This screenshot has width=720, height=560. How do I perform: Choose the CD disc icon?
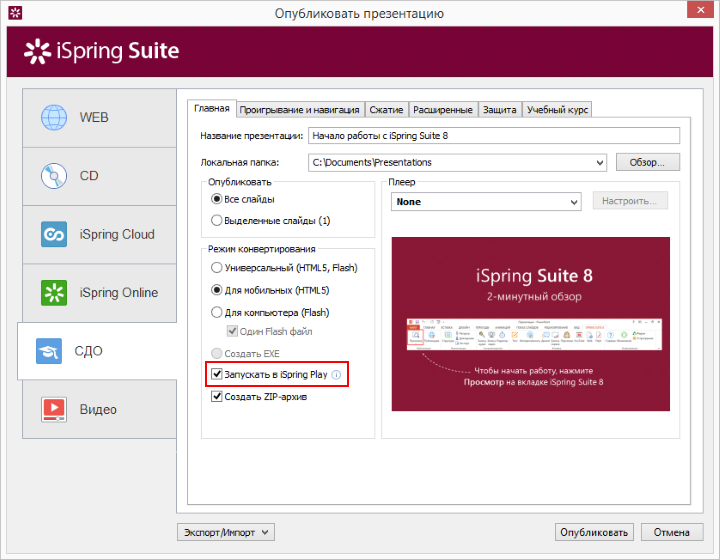pos(54,176)
